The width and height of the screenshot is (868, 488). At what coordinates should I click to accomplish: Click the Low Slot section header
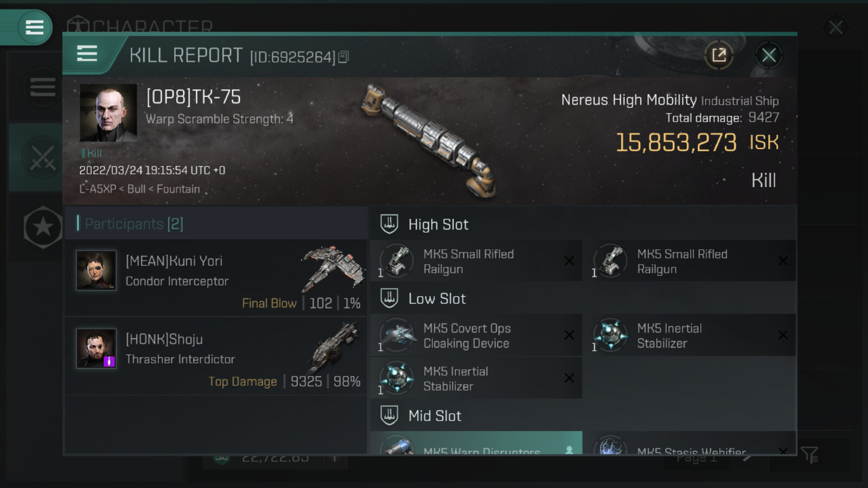437,299
